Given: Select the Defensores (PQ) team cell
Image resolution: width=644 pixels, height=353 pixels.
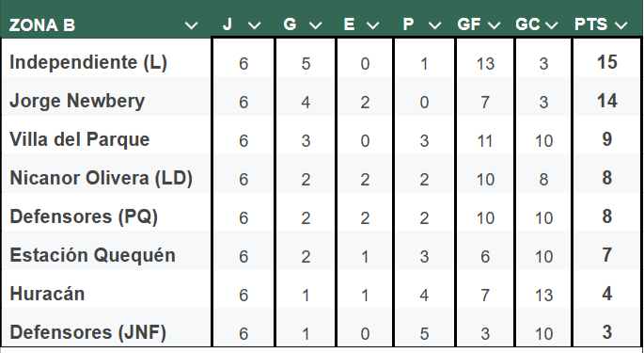Looking at the screenshot, I should tap(84, 217).
